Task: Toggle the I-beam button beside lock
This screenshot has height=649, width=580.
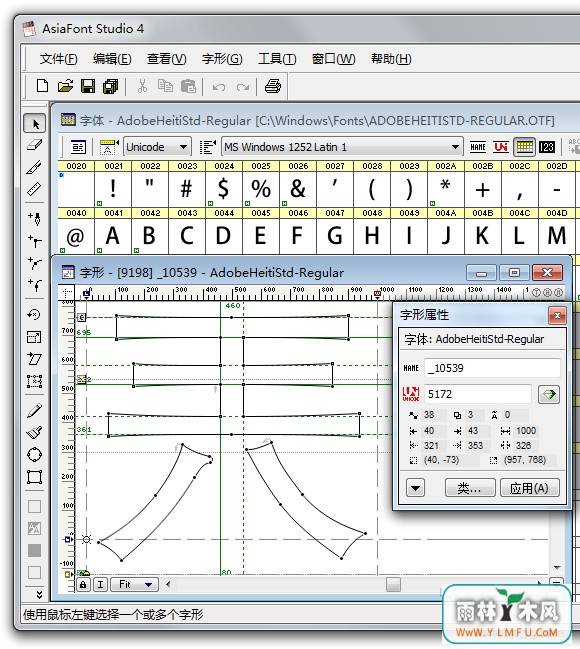Action: click(x=101, y=584)
